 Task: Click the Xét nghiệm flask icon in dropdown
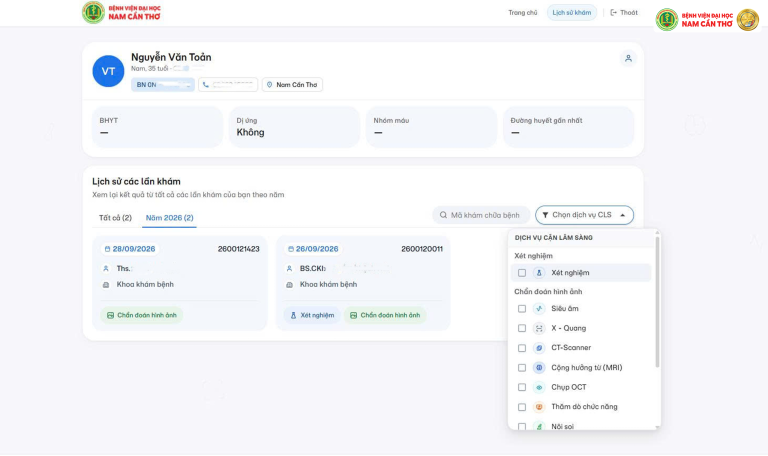[x=539, y=273]
